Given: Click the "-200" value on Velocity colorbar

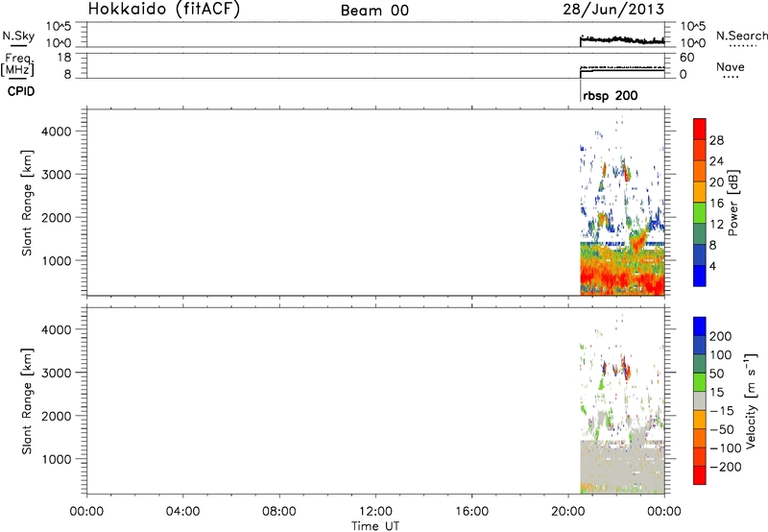Looking at the screenshot, I should point(726,467).
